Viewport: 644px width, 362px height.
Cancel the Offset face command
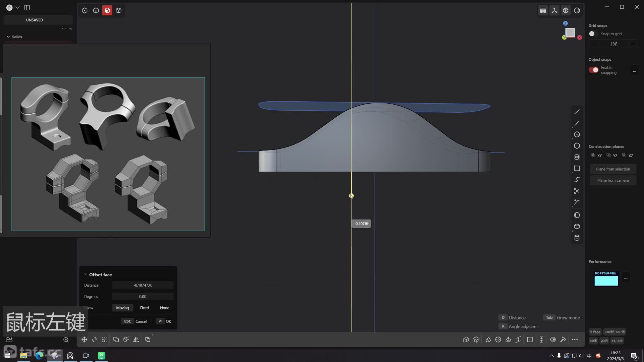135,321
